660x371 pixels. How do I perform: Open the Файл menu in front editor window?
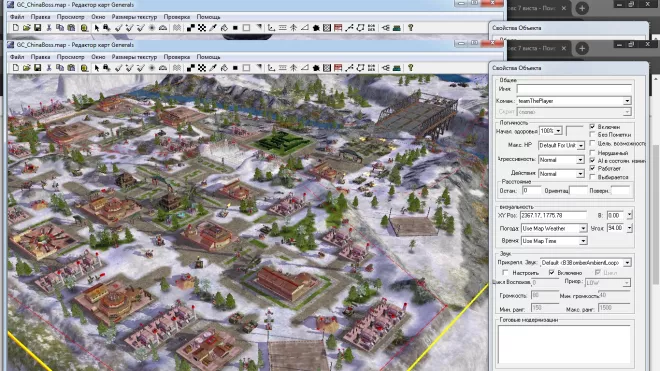click(x=17, y=57)
